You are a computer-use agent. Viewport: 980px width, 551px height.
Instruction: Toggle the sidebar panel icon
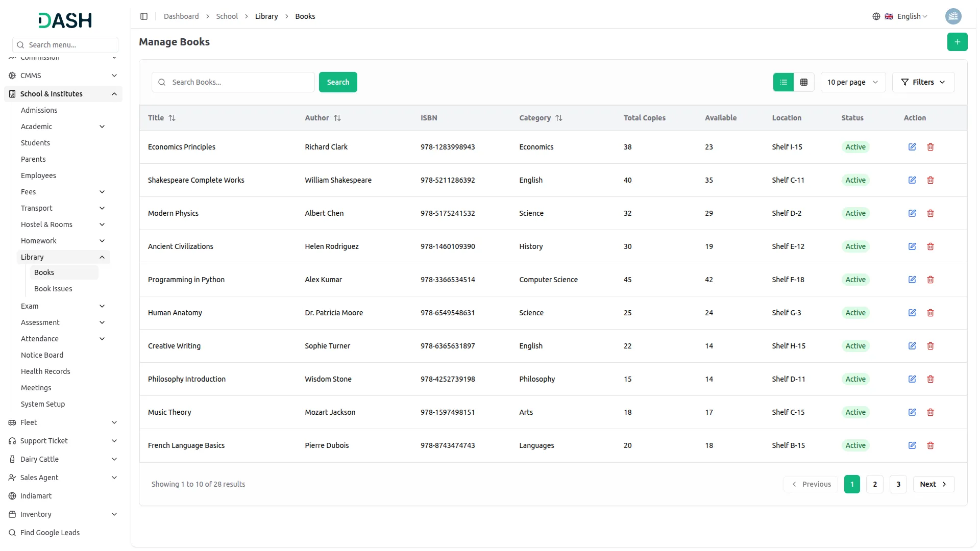point(144,16)
